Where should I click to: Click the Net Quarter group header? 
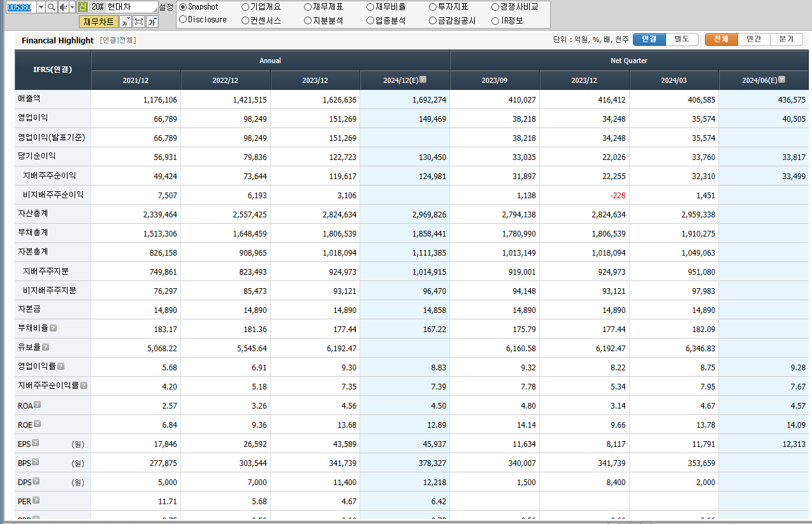[628, 61]
